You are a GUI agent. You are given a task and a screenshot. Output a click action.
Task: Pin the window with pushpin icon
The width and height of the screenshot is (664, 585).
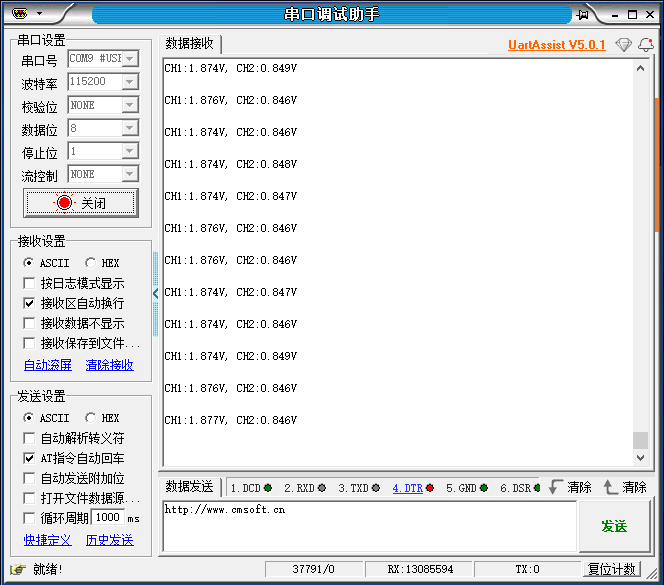(x=582, y=15)
